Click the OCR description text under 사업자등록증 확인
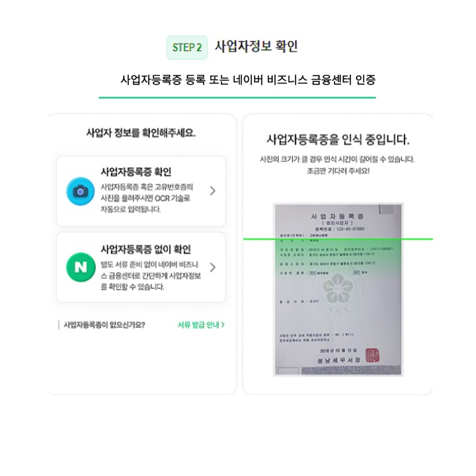 [147, 198]
